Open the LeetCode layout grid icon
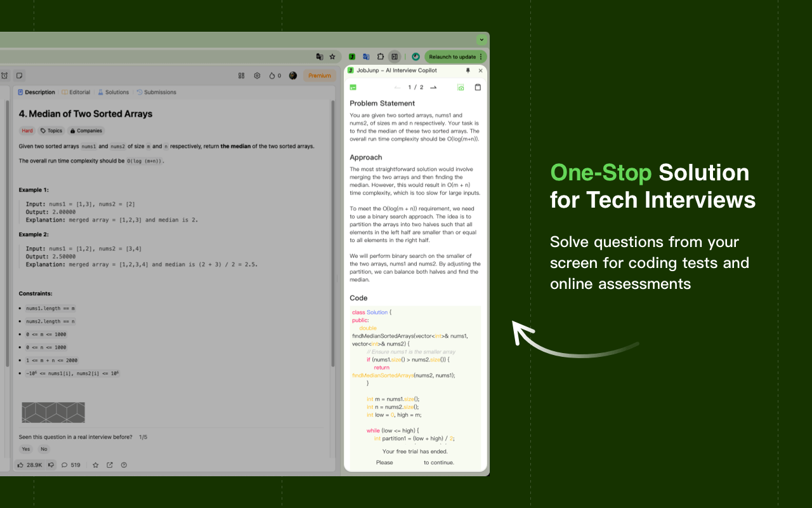This screenshot has width=812, height=508. point(241,76)
